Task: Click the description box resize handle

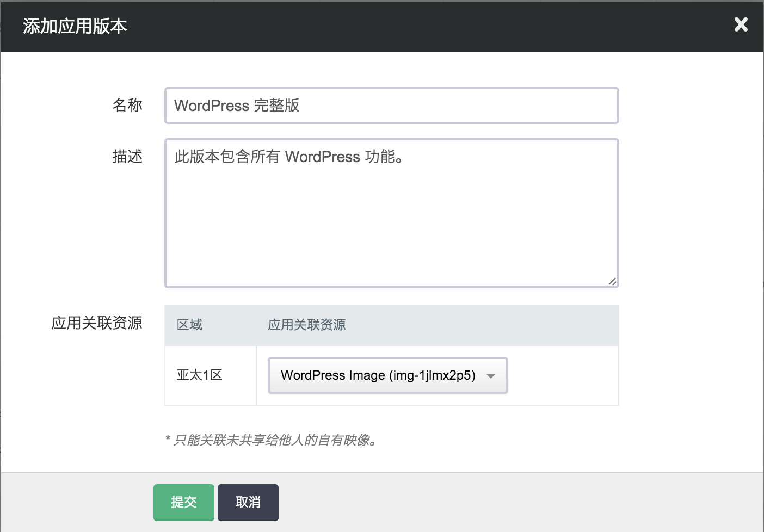Action: (612, 281)
